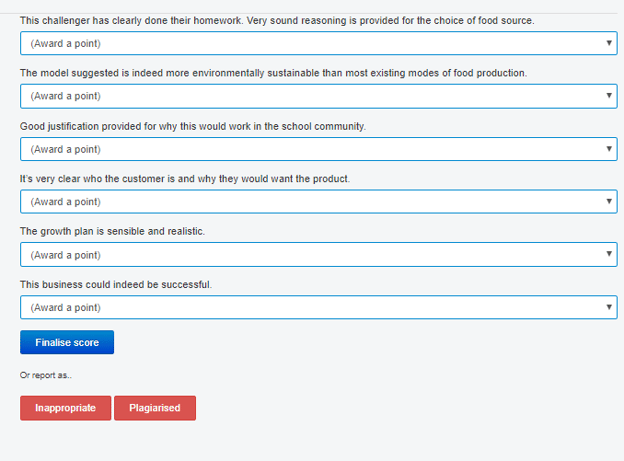Click the 'Or report as..' text
Screen dimensions: 624x461
coord(46,375)
